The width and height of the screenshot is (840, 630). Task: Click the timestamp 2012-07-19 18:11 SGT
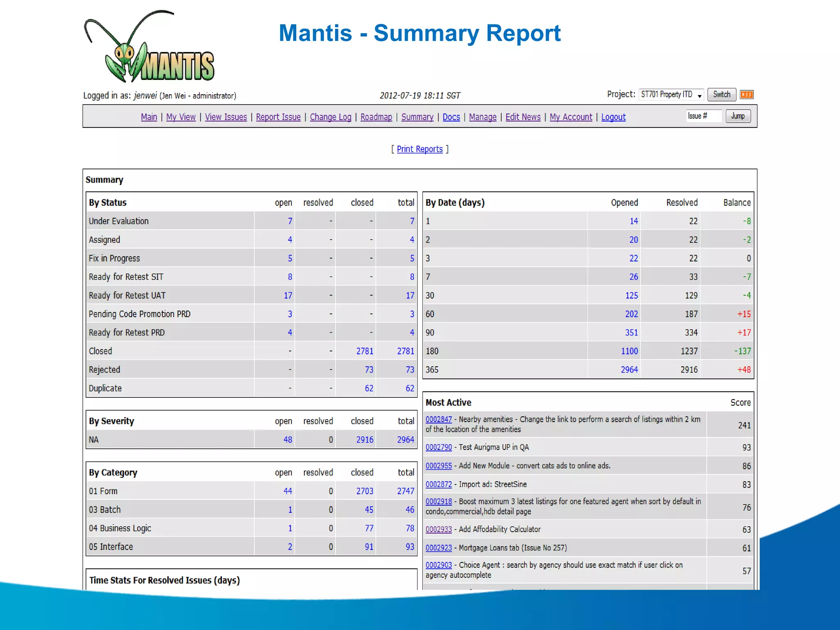[x=420, y=96]
